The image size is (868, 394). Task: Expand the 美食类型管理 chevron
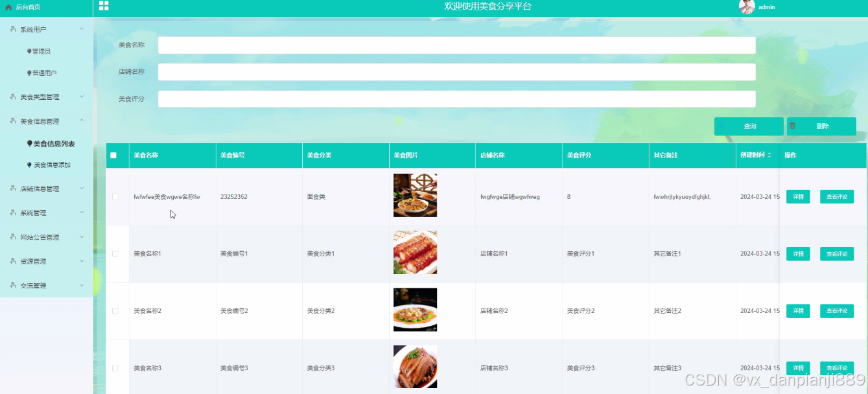[x=82, y=97]
